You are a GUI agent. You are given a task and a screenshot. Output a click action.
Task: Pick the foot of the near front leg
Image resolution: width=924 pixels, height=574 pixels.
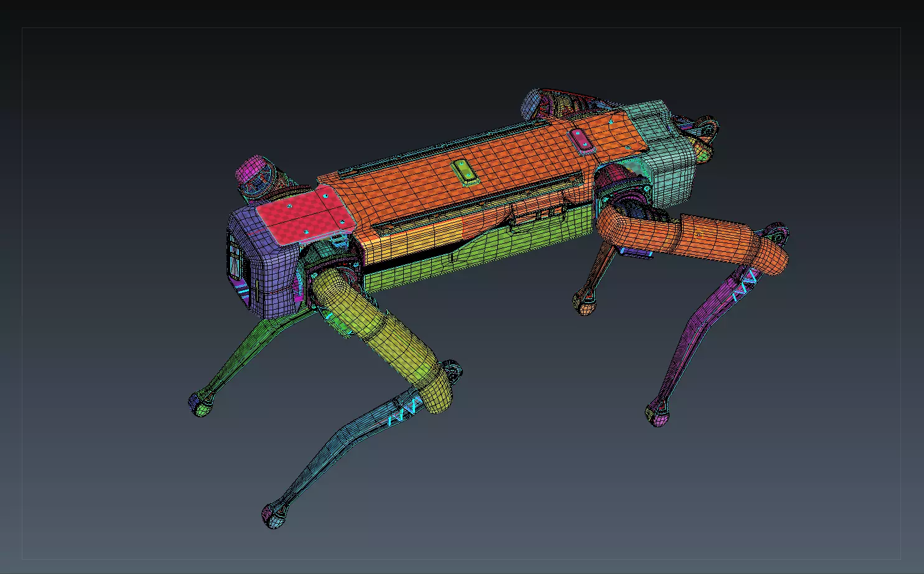273,516
